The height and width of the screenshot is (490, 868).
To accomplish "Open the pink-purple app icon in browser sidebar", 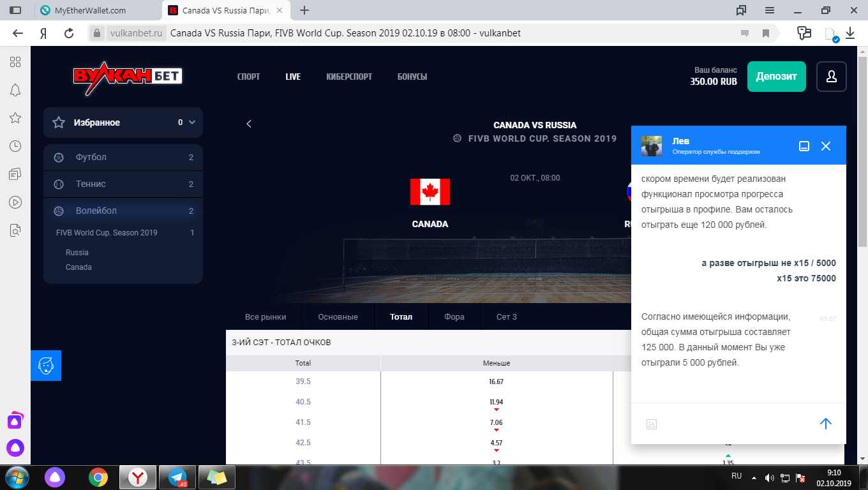I will point(15,420).
